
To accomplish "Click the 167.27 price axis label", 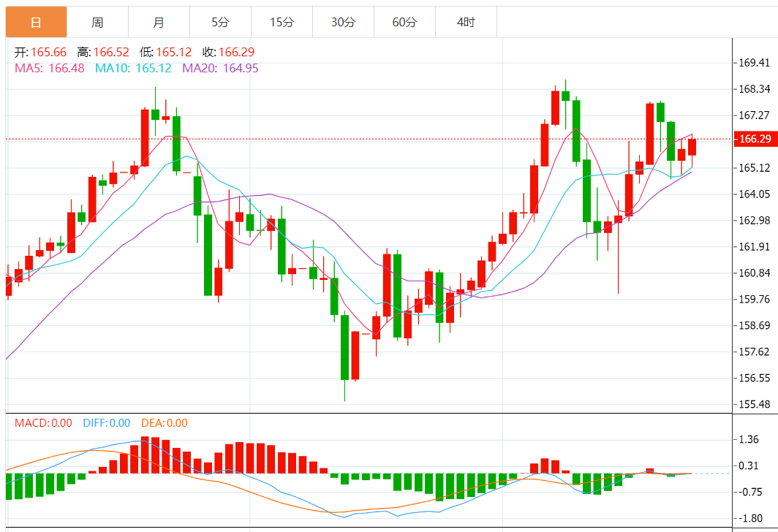I will (754, 115).
